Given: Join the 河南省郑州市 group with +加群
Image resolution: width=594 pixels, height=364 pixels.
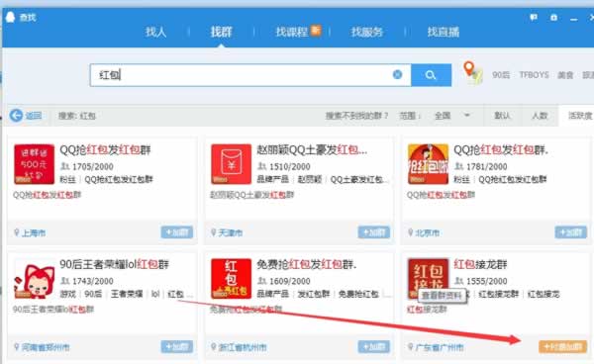Looking at the screenshot, I should click(x=177, y=346).
